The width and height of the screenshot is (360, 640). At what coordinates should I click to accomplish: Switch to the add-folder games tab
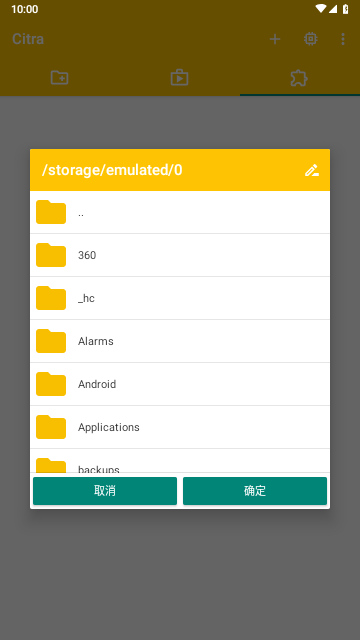pos(60,78)
